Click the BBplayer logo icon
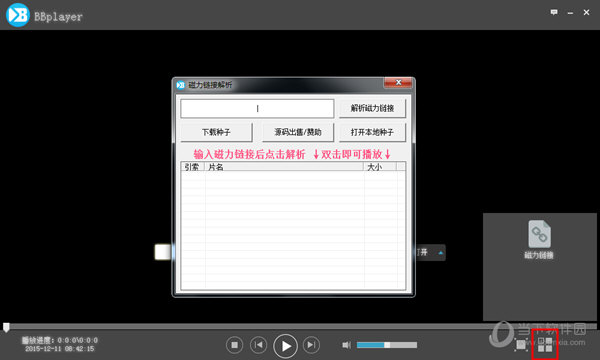Screen dimensions: 600x360 pyautogui.click(x=18, y=15)
